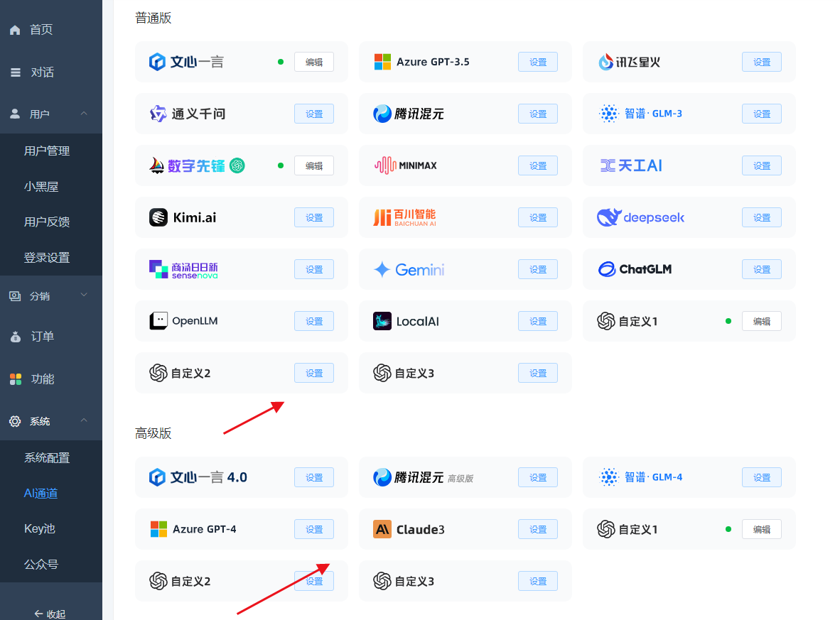840x620 pixels.
Task: Click 设置 for 文心一言 4.0
Action: (314, 477)
